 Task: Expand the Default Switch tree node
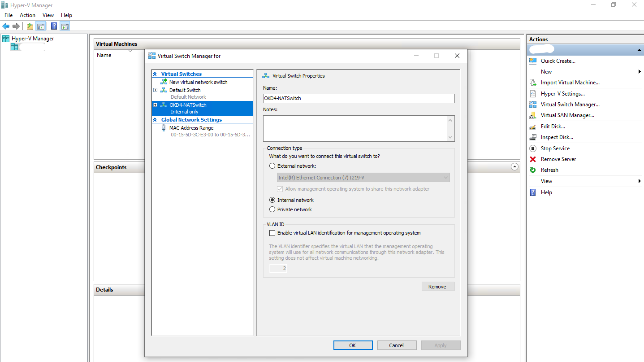click(155, 90)
